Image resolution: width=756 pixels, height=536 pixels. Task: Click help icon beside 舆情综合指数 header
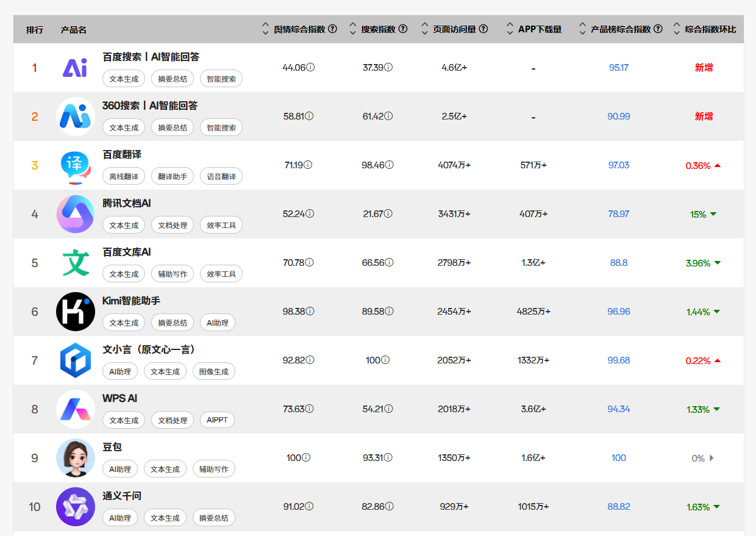click(332, 29)
